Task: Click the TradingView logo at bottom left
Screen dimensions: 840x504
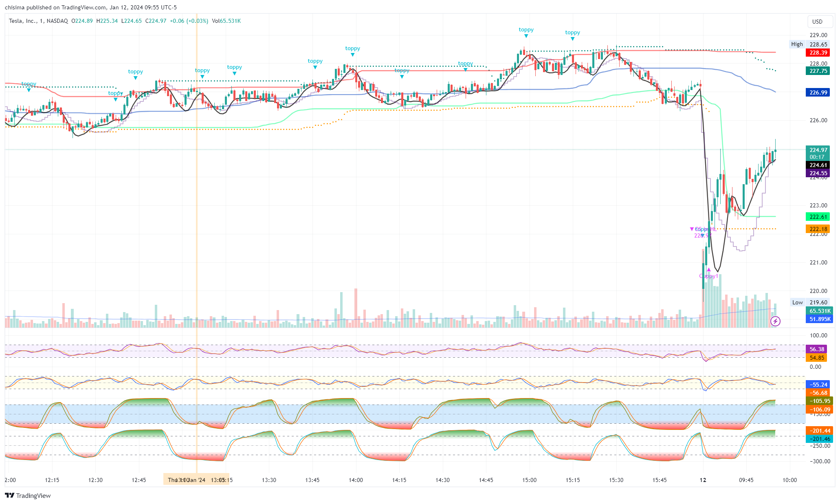Action: [28, 495]
